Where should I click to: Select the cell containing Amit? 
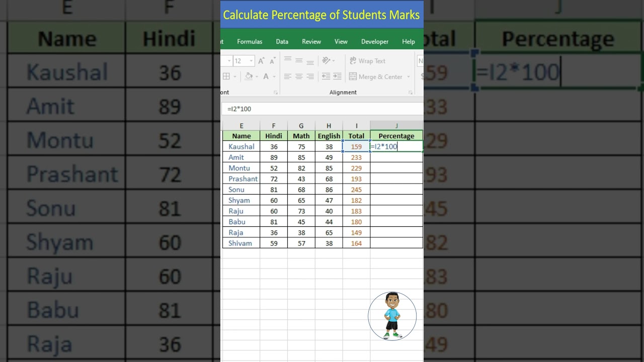coord(242,157)
